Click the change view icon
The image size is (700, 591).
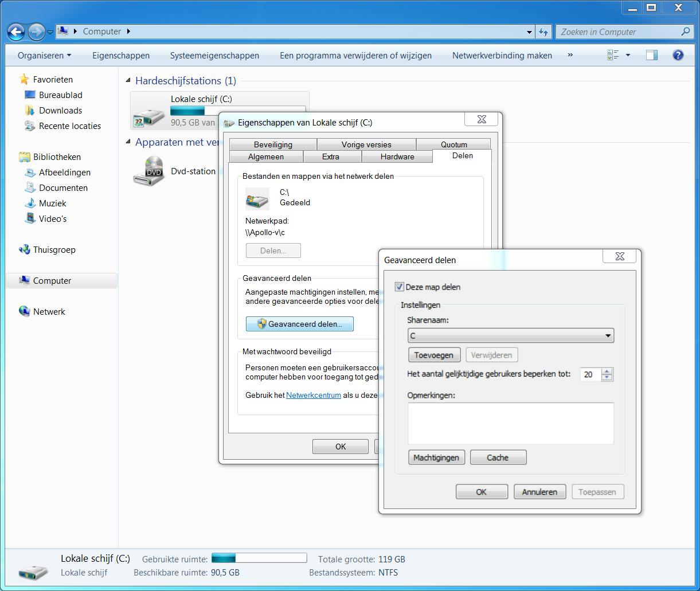[613, 55]
